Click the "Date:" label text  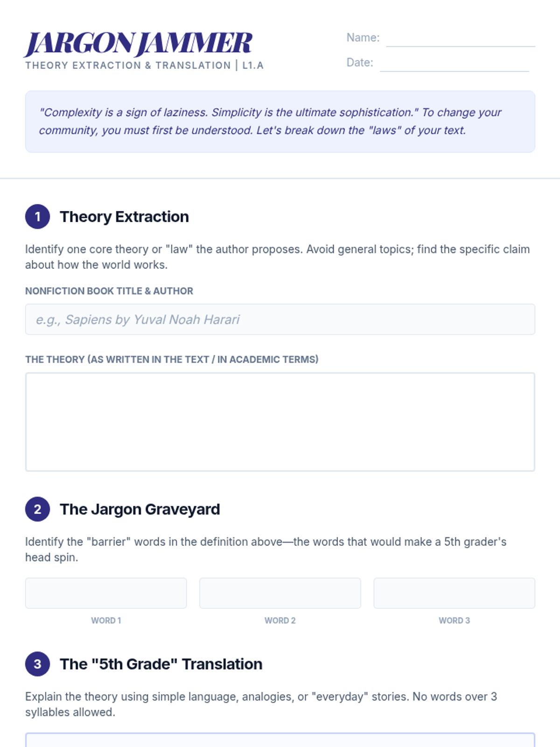click(359, 63)
